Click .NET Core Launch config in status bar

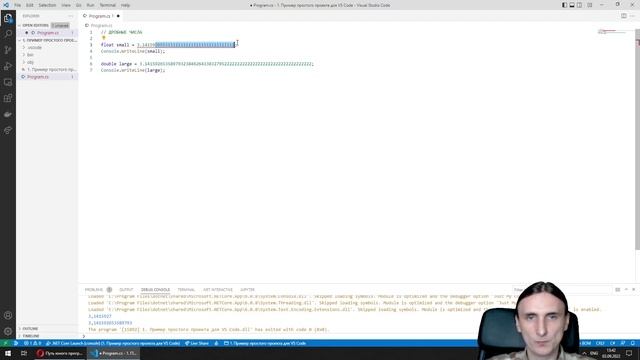coord(113,343)
